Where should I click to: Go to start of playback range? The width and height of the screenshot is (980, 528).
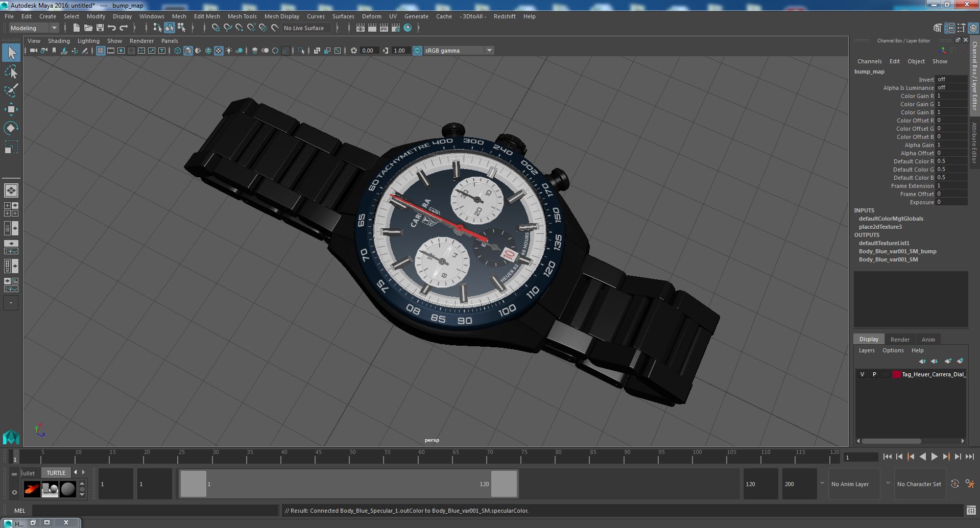pos(887,457)
